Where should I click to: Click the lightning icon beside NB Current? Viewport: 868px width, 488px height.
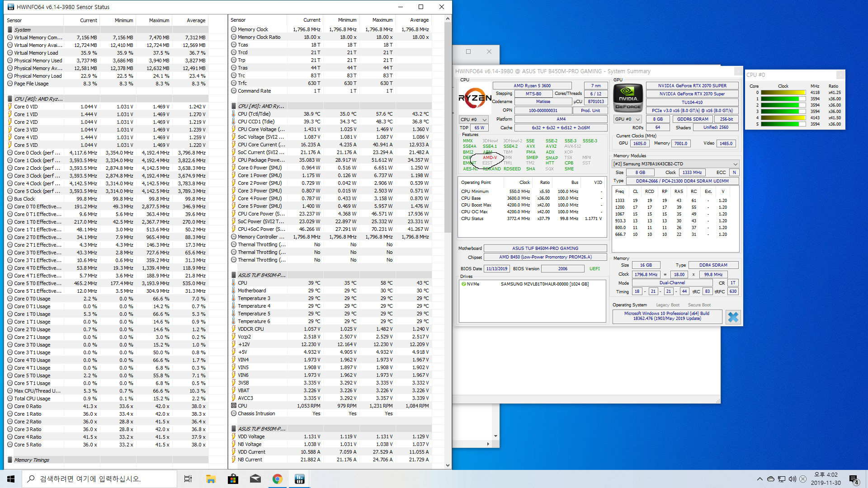click(234, 460)
